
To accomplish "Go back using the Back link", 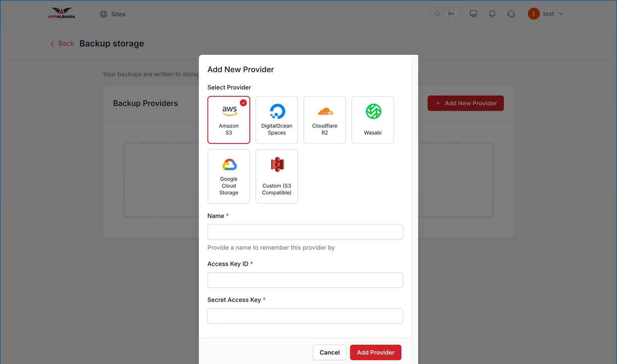I will [x=62, y=44].
